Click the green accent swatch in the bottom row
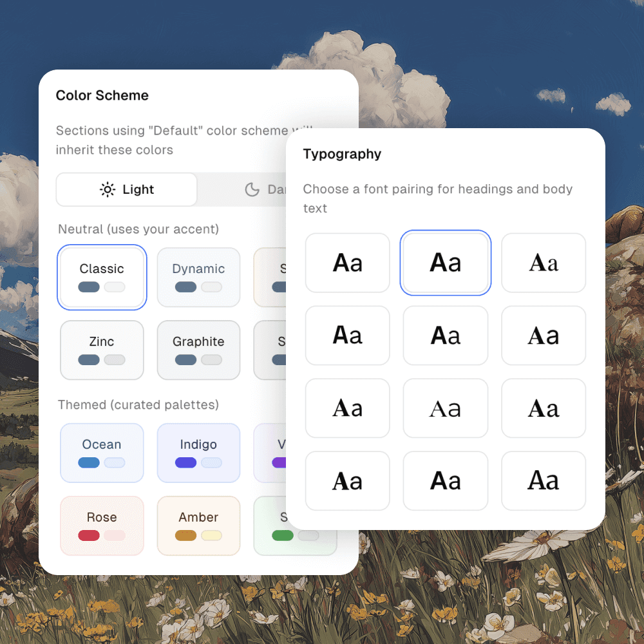This screenshot has height=644, width=644. [x=282, y=535]
